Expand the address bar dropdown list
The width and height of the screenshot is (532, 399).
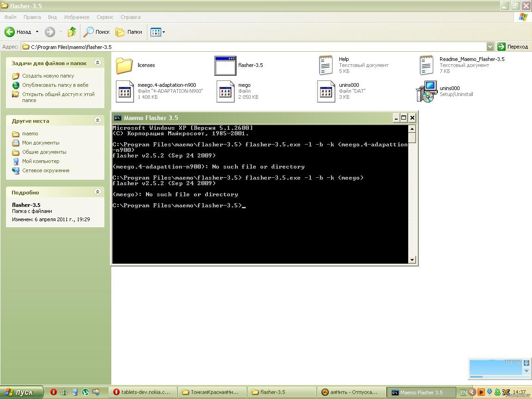490,47
